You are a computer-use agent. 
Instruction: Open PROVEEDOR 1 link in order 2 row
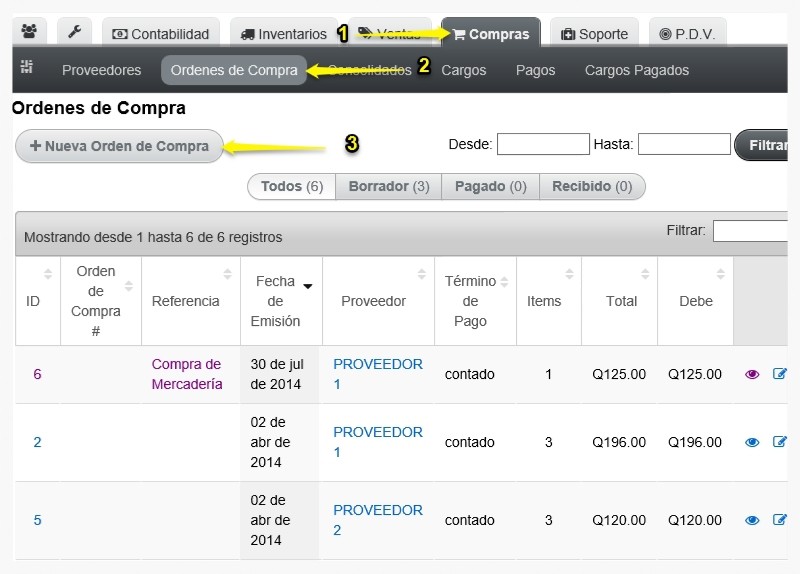click(378, 442)
